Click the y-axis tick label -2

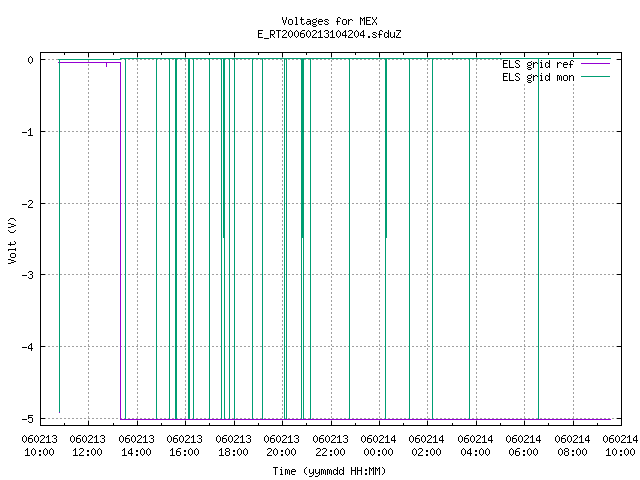pyautogui.click(x=28, y=204)
